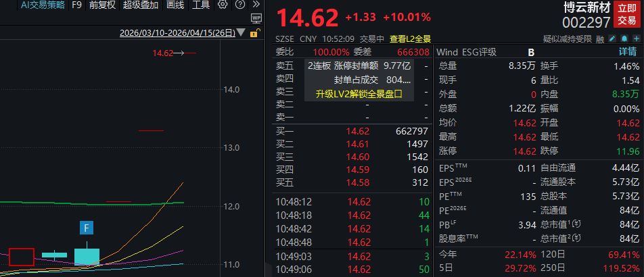Toggle the date range lock icon
Image resolution: width=644 pixels, height=277 pixels.
coord(254,33)
